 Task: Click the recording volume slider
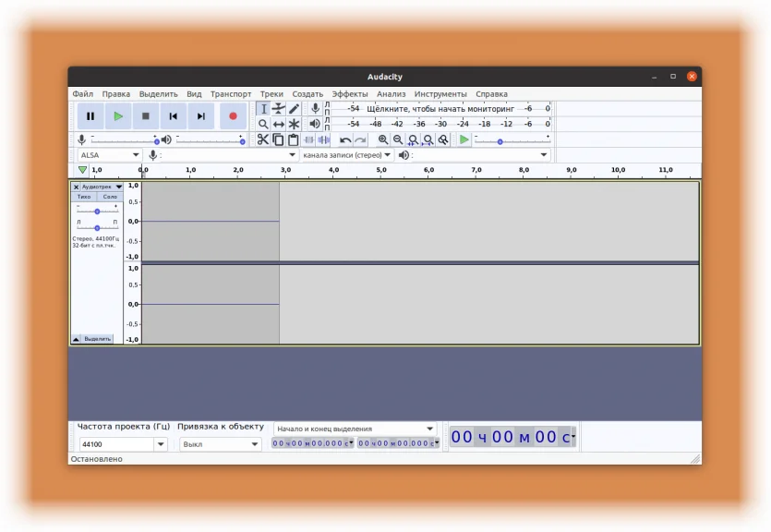point(125,141)
